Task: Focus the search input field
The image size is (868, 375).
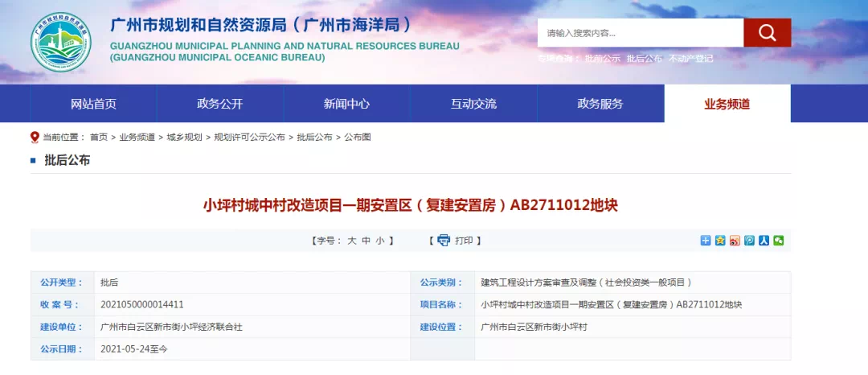Action: point(640,33)
